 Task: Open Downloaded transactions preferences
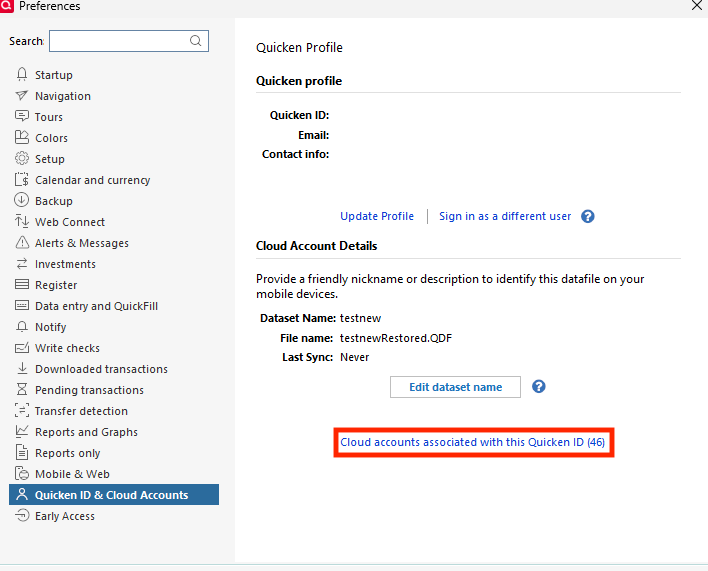pyautogui.click(x=101, y=369)
